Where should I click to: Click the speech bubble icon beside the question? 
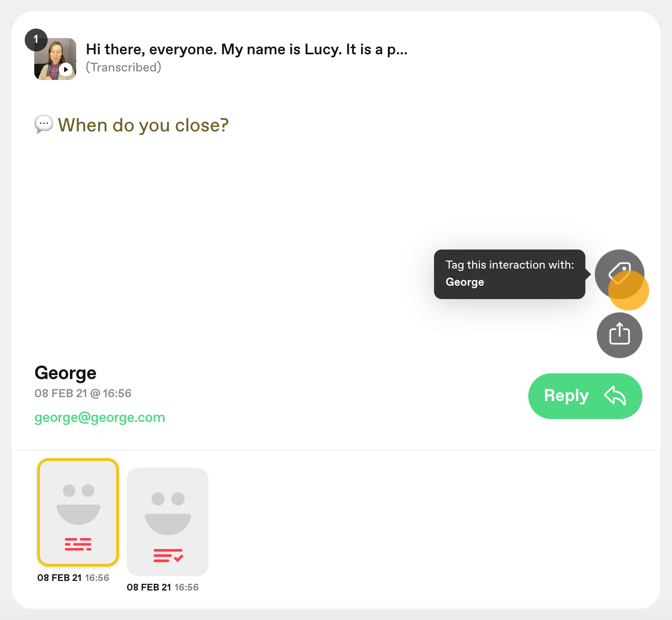pyautogui.click(x=44, y=124)
